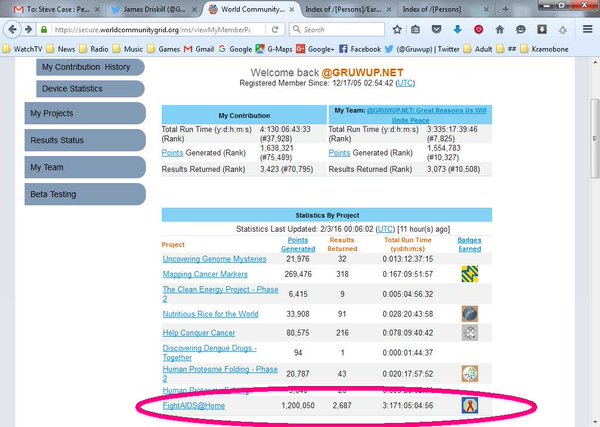Image resolution: width=600 pixels, height=427 pixels.
Task: Click the diamond up-arrow toolbar icon
Action: pos(562,29)
